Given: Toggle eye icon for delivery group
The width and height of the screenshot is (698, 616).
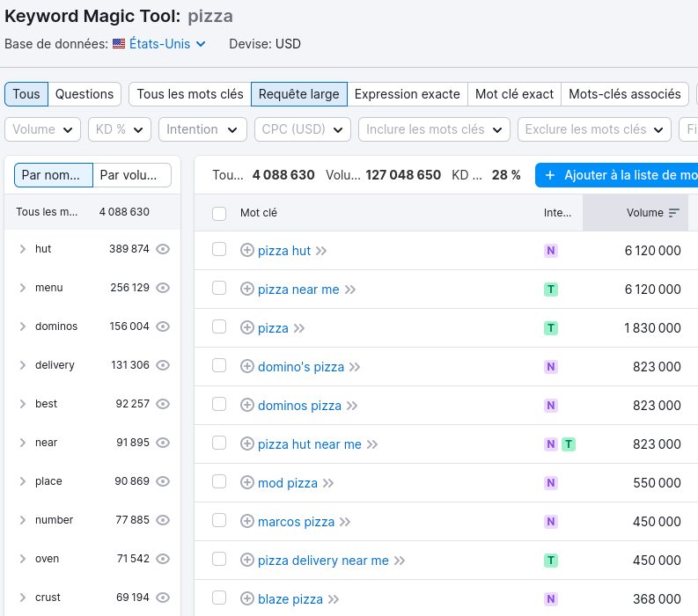Looking at the screenshot, I should point(163,365).
